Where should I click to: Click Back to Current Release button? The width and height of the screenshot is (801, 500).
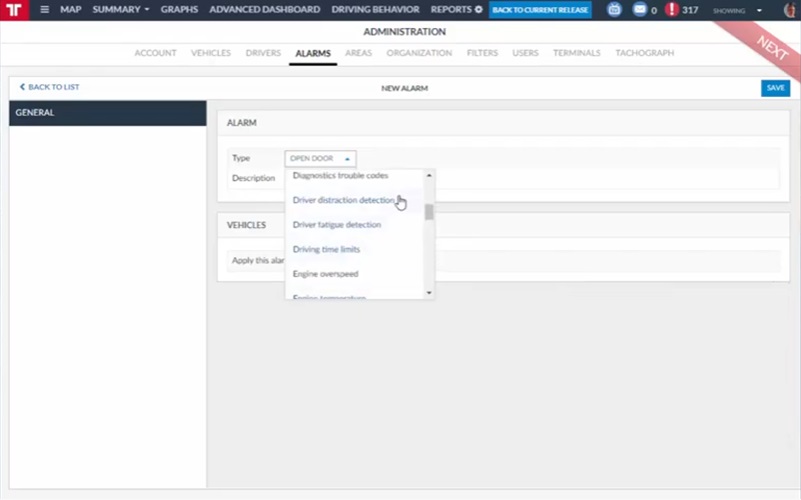(x=540, y=10)
